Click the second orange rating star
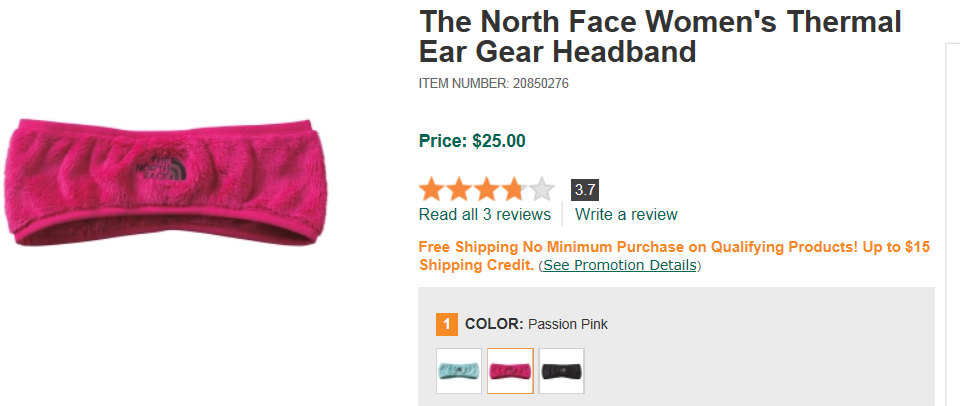Viewport: 960px width, 406px height. pos(459,189)
